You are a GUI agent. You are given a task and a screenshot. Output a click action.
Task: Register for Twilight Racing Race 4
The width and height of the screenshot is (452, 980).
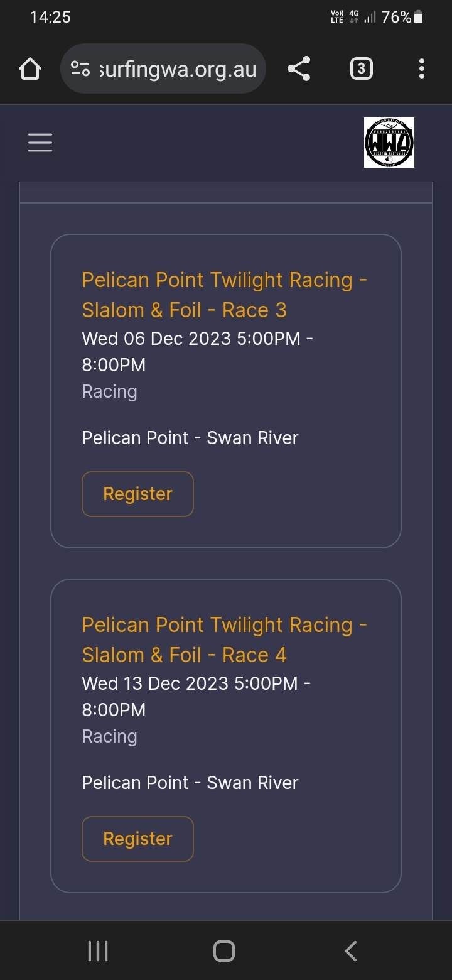[x=137, y=839]
